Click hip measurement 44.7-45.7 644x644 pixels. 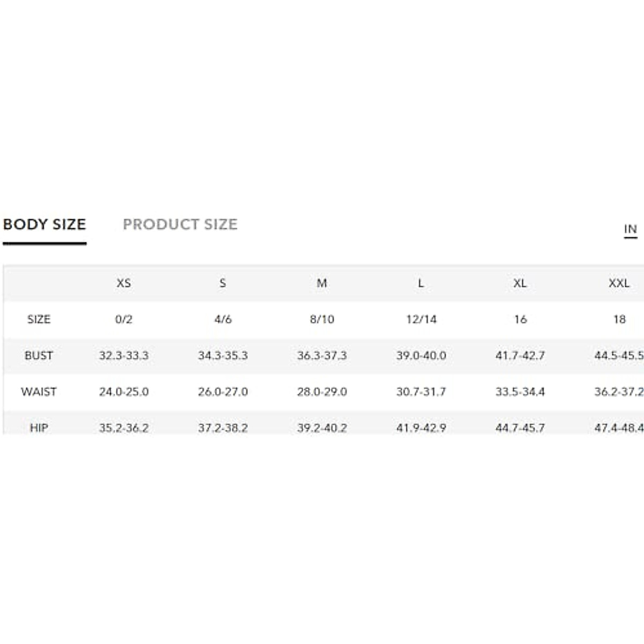point(519,428)
